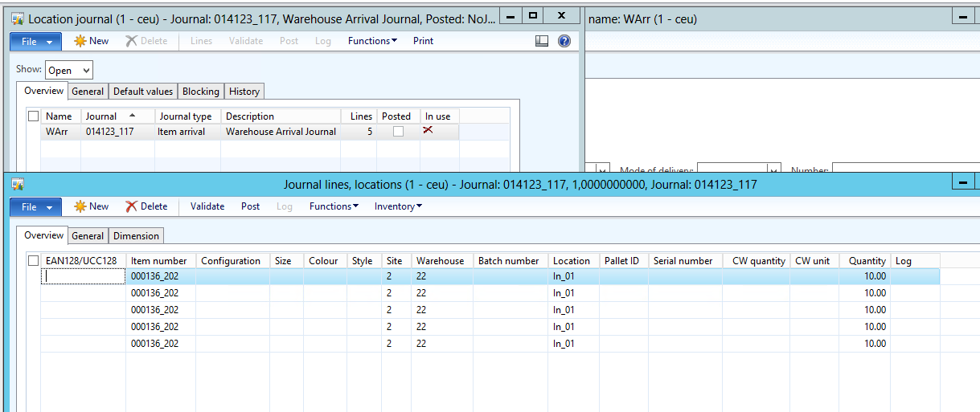Expand the Inventory dropdown menu

point(398,206)
